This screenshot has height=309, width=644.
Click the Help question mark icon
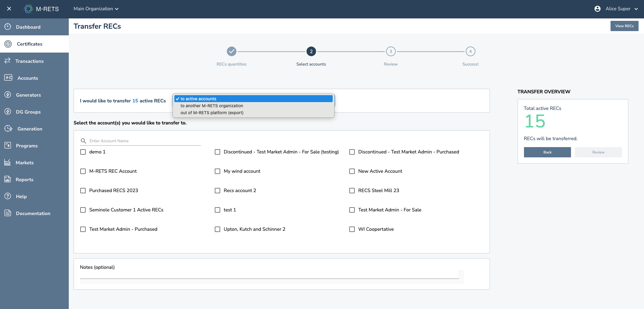point(8,196)
